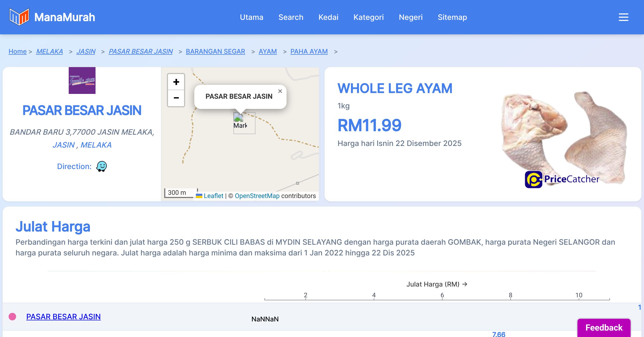Zoom in on the map

(x=176, y=82)
